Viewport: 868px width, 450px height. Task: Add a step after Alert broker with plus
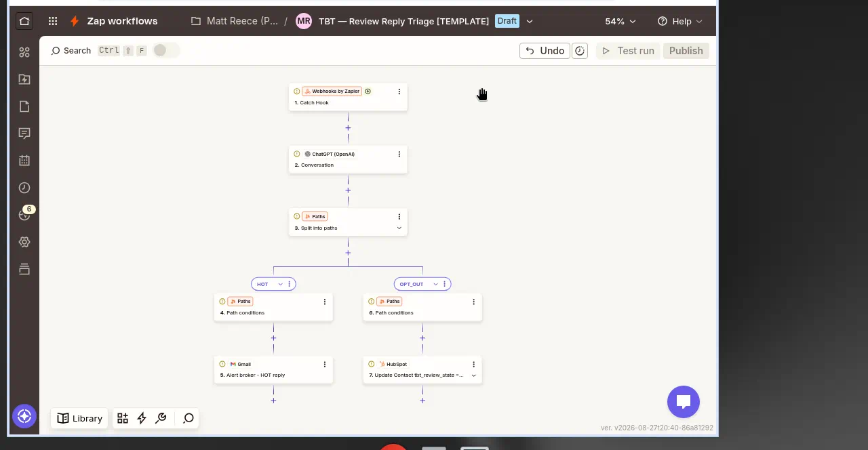pos(273,401)
